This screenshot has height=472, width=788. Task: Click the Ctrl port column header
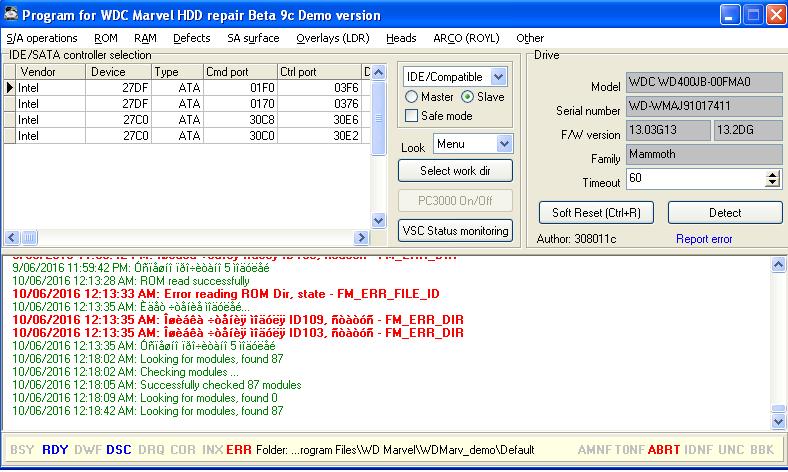pos(319,72)
